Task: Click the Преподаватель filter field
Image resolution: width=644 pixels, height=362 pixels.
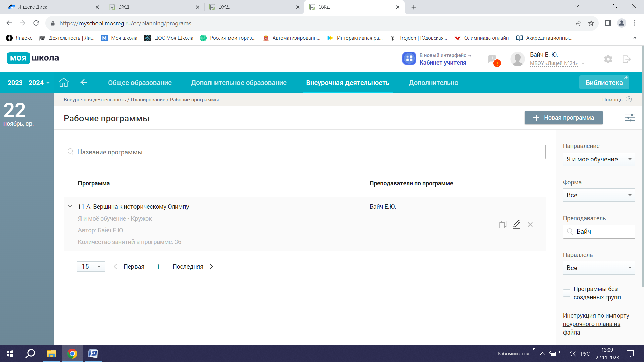Action: tap(599, 232)
